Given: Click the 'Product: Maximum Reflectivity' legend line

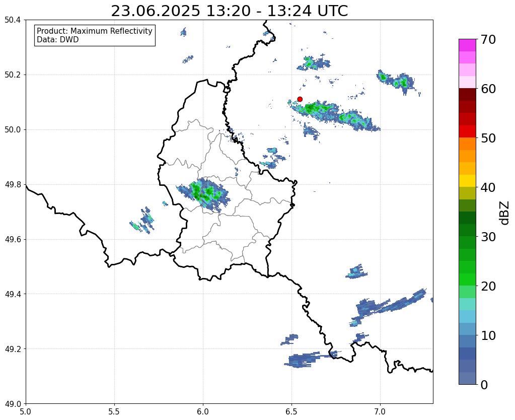Looking at the screenshot, I should point(95,31).
